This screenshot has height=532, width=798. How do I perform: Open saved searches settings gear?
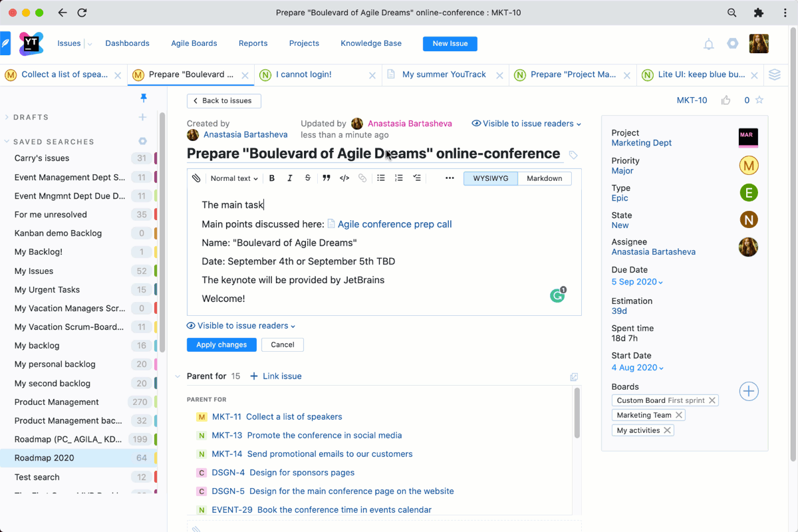142,142
